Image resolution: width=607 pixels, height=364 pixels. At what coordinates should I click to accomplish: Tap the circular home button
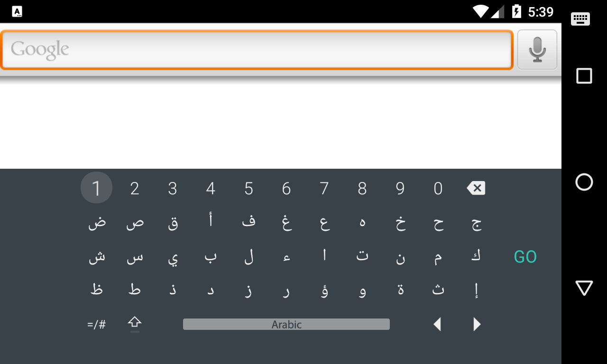coord(584,182)
